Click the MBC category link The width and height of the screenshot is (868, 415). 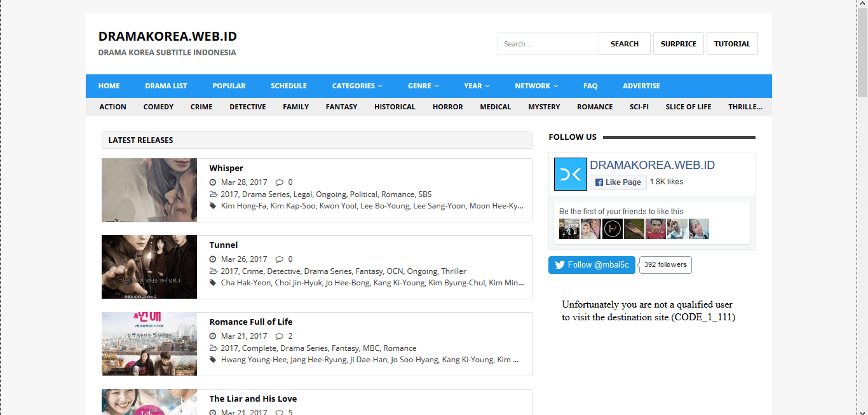(370, 348)
